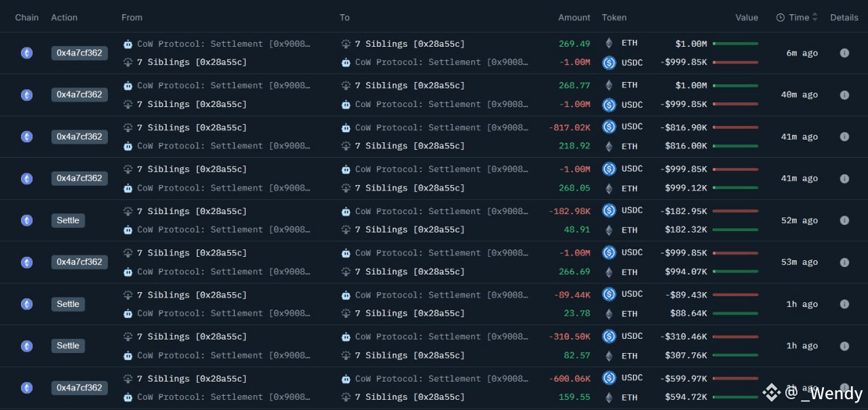This screenshot has width=868, height=410.
Task: Click the USDC icon in the 41m ago row
Action: (x=608, y=127)
